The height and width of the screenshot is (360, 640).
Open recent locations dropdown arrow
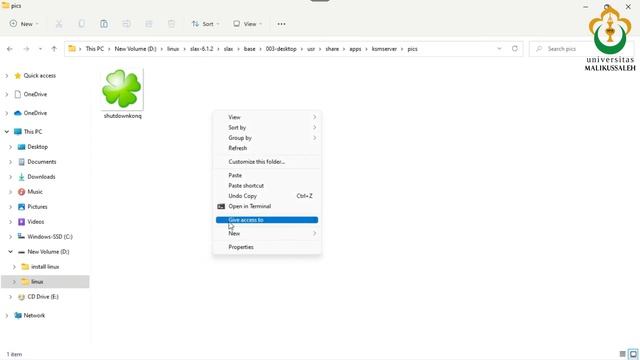[x=40, y=49]
